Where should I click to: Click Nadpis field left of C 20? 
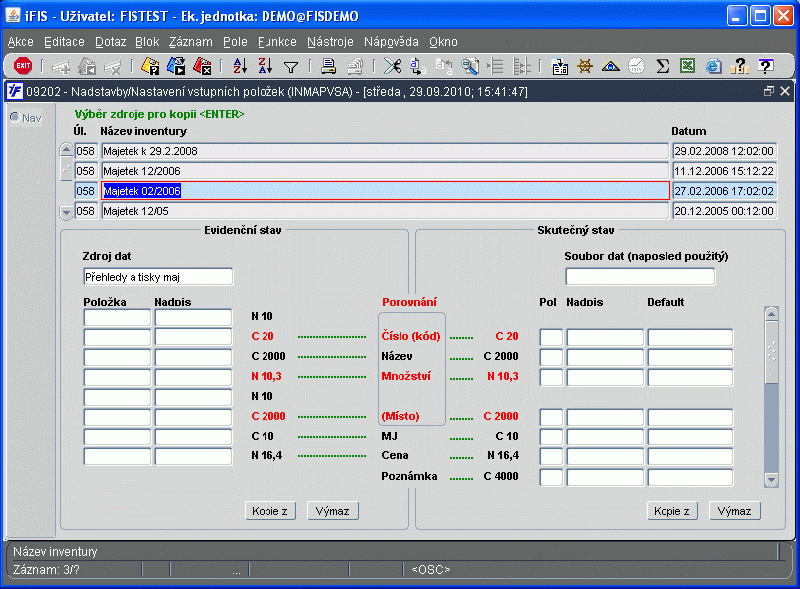[x=193, y=337]
